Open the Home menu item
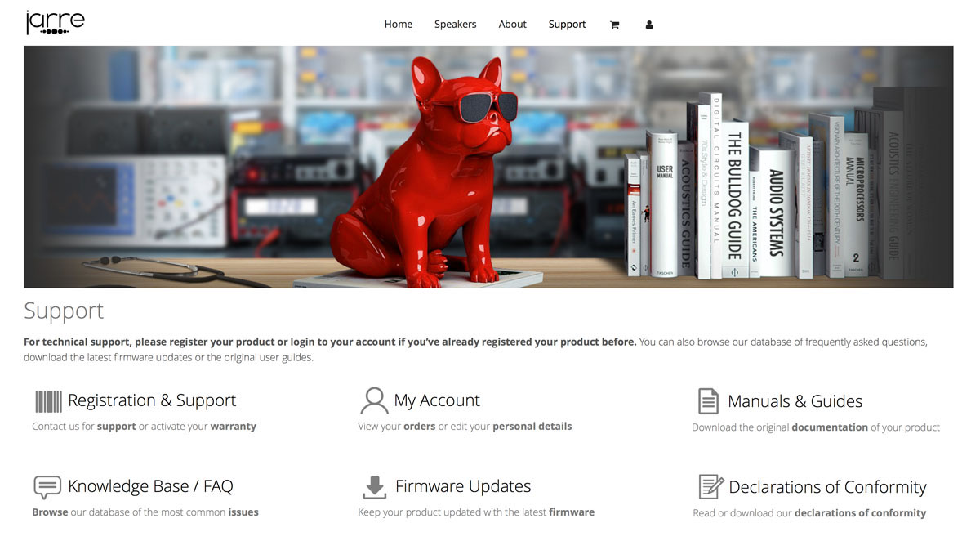This screenshot has width=980, height=550. click(399, 25)
